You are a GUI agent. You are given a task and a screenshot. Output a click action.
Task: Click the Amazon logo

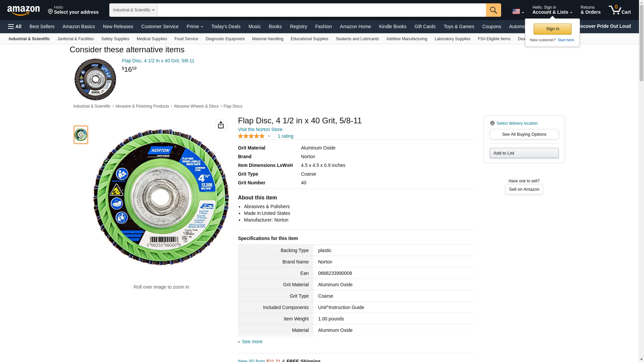pyautogui.click(x=23, y=10)
